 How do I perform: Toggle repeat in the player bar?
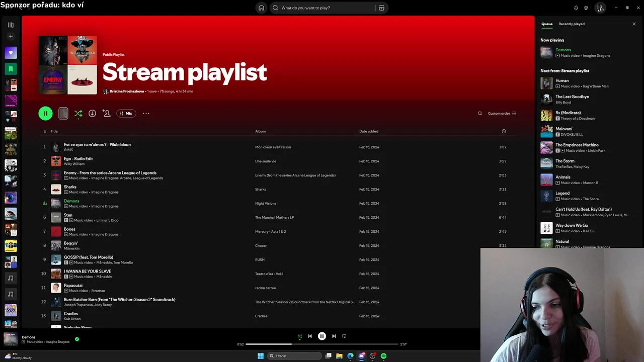tap(344, 336)
